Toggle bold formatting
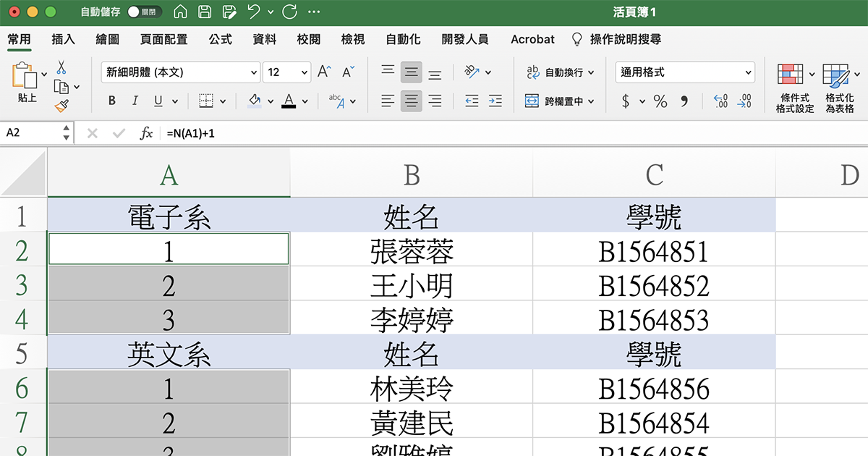Screen dimensions: 868x456 (x=111, y=101)
